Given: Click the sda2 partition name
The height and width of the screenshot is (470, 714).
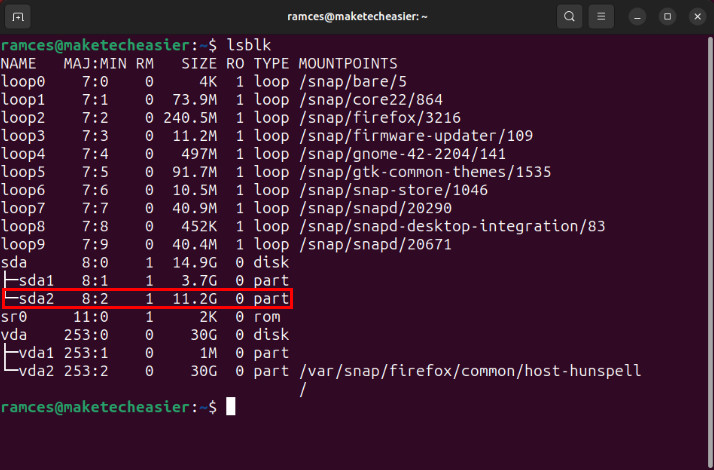Looking at the screenshot, I should [36, 299].
